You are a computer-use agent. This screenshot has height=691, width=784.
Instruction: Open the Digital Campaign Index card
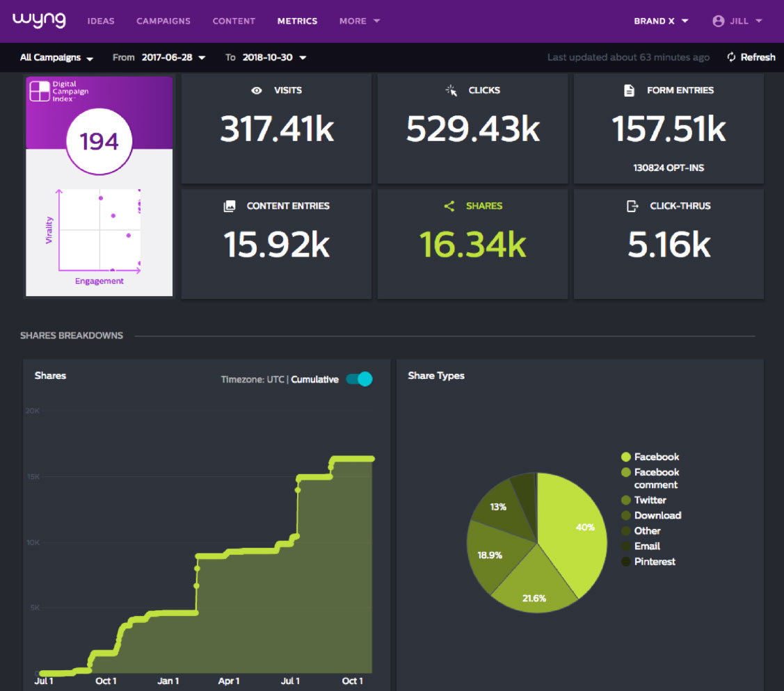pos(99,186)
